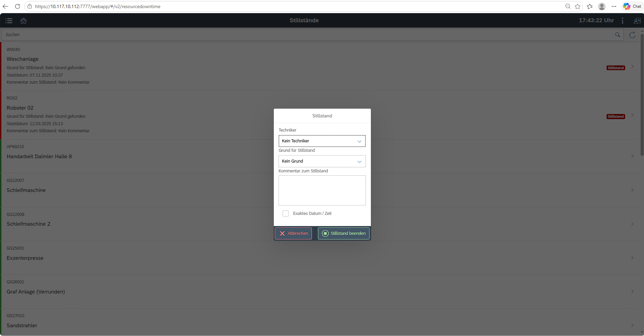
Task: Refresh the Stillstände list
Action: click(632, 35)
